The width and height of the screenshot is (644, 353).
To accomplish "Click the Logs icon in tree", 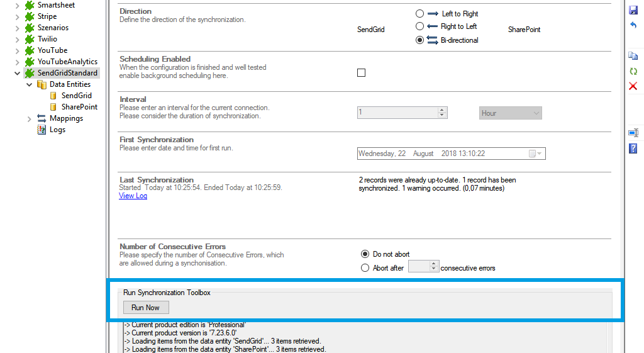I will 42,130.
